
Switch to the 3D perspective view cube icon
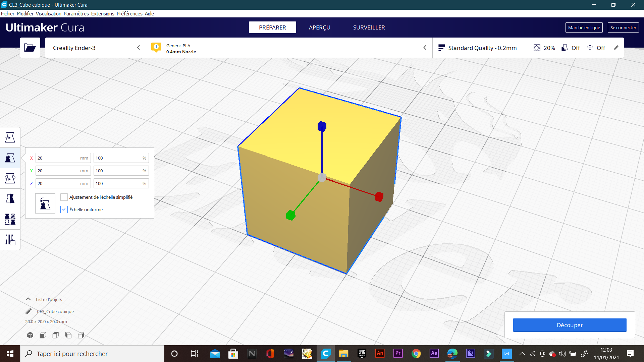30,335
